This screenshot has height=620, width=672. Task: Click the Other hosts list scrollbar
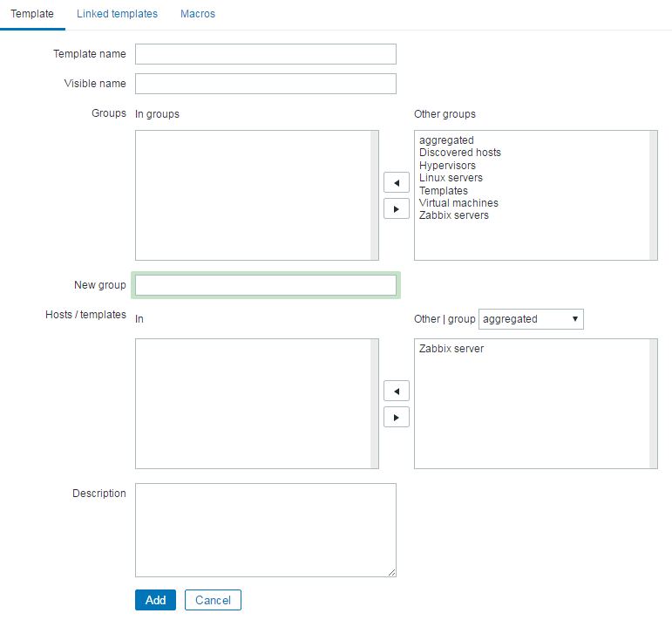[x=653, y=404]
